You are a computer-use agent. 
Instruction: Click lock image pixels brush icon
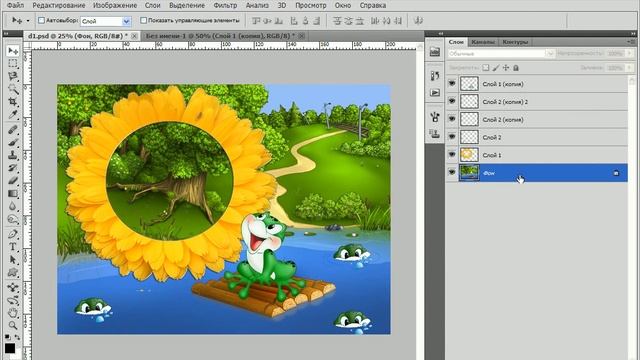point(496,68)
